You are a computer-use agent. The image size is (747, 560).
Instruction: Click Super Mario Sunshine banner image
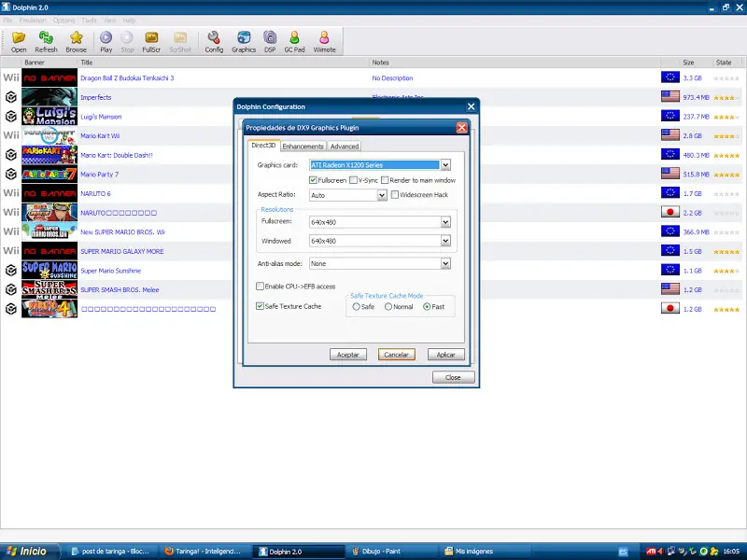(49, 270)
